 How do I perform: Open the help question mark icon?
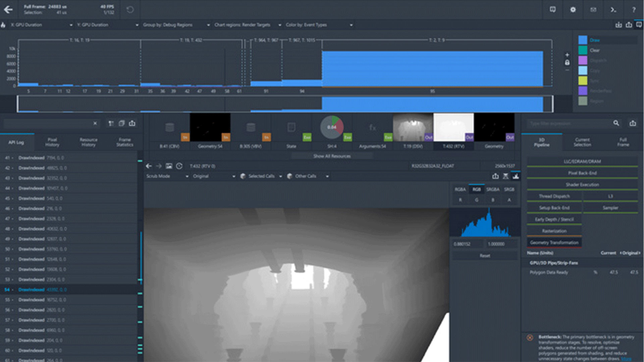click(x=634, y=9)
